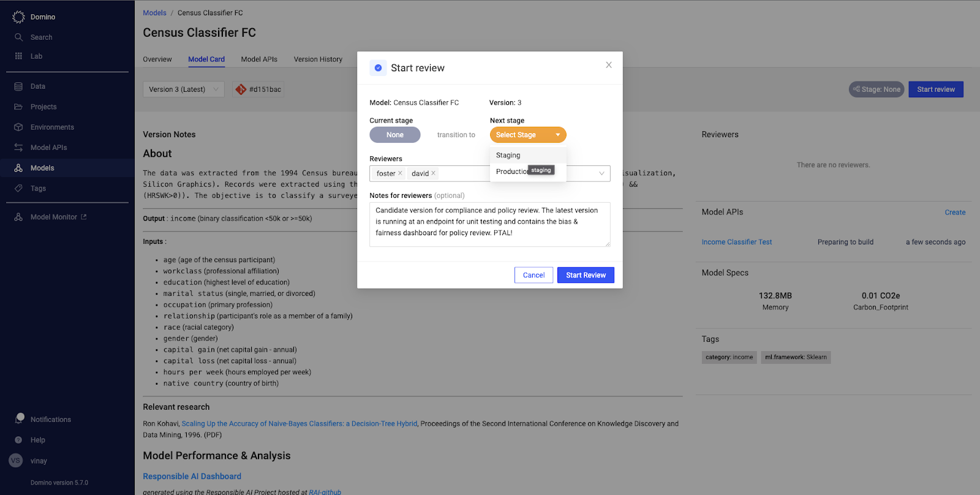Image resolution: width=980 pixels, height=495 pixels.
Task: Open the Version 3 (Latest) dropdown
Action: tap(183, 89)
